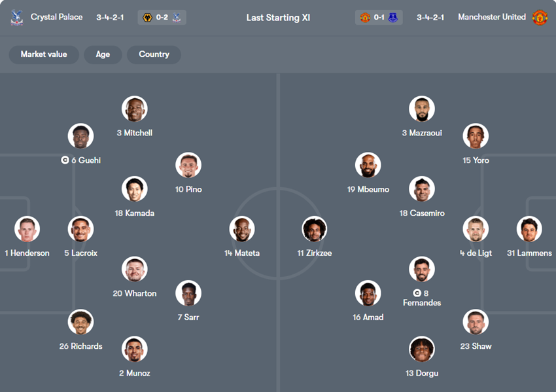Screen dimensions: 556x392
Task: Click the Manchester United club crest
Action: (x=540, y=18)
